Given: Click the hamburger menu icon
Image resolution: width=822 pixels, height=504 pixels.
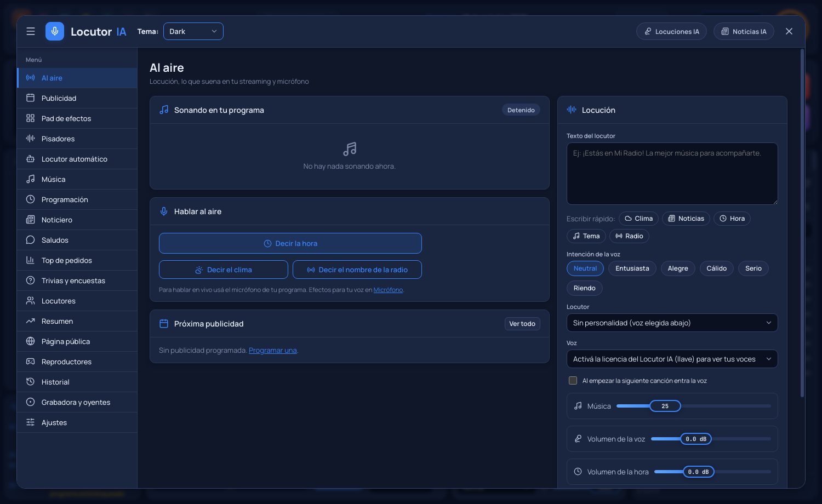Looking at the screenshot, I should coord(31,31).
